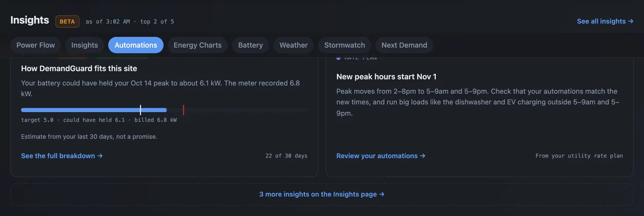
Task: Click the 22 of 30 days text
Action: tap(287, 156)
